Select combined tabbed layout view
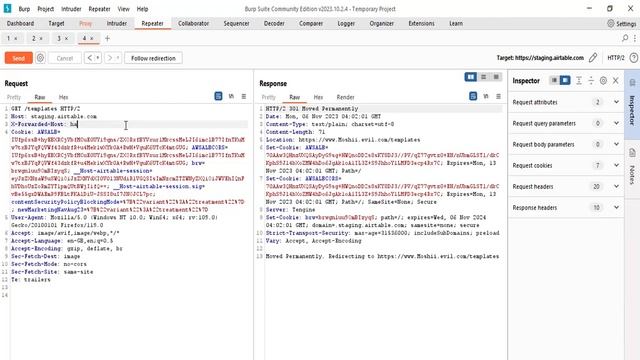 click(x=496, y=77)
